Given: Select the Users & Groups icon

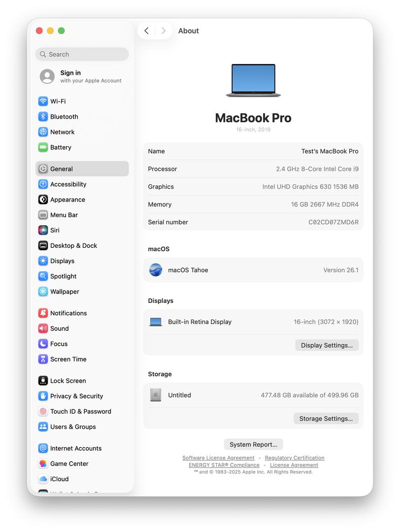Looking at the screenshot, I should [43, 427].
